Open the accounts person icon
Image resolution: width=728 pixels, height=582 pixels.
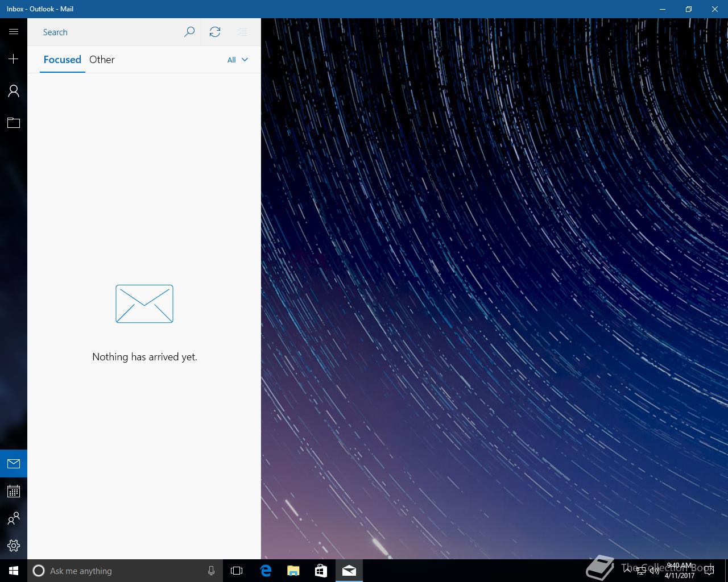pos(14,91)
